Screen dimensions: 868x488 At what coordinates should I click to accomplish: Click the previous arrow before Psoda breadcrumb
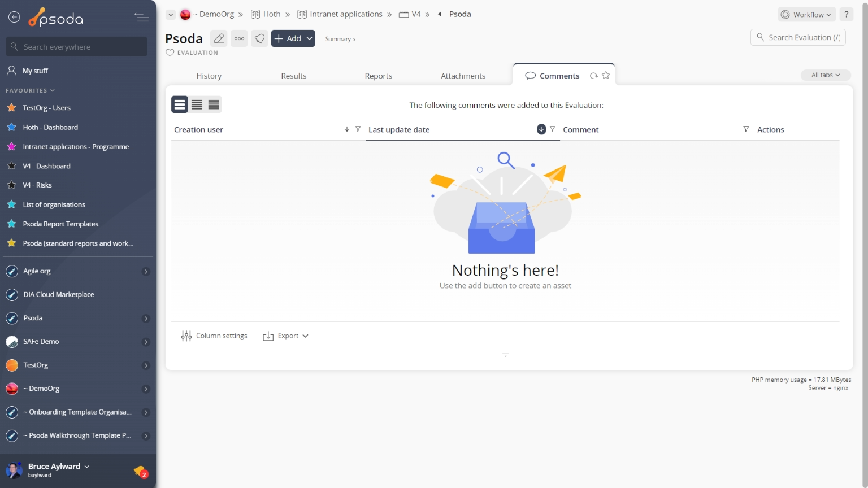click(439, 14)
